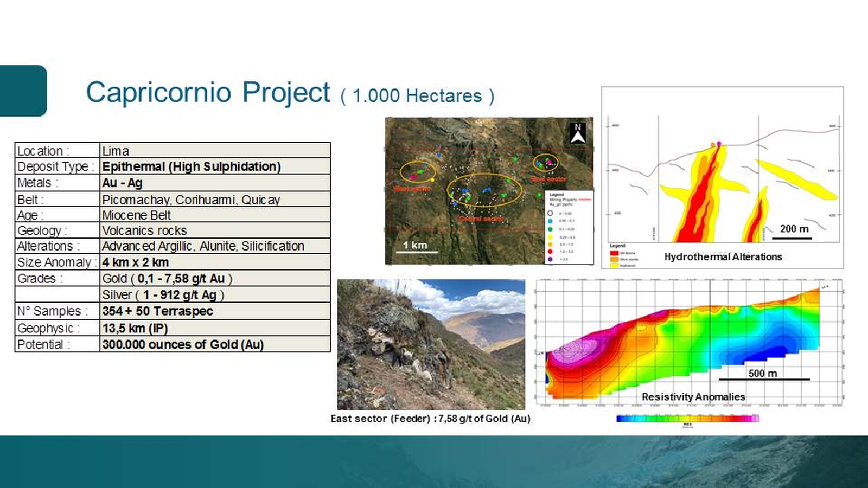Screen dimensions: 868x488
Task: Click the 200 m scale bar
Action: (794, 237)
